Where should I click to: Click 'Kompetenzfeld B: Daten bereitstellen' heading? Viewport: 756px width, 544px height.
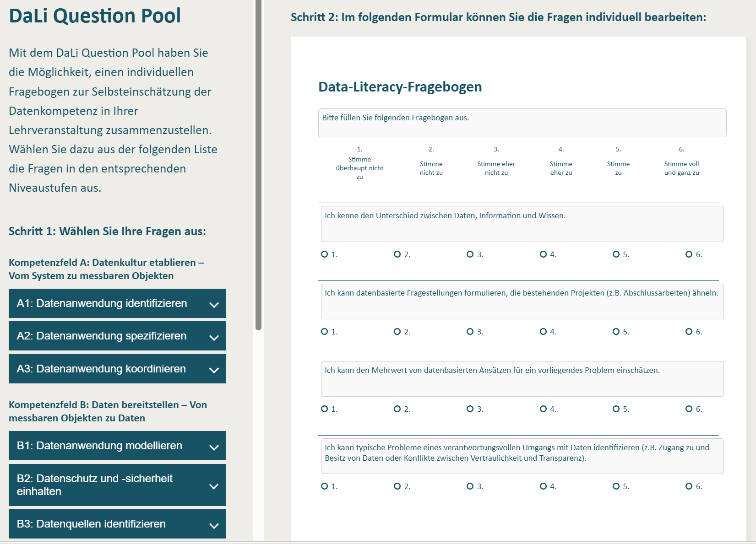pos(108,411)
